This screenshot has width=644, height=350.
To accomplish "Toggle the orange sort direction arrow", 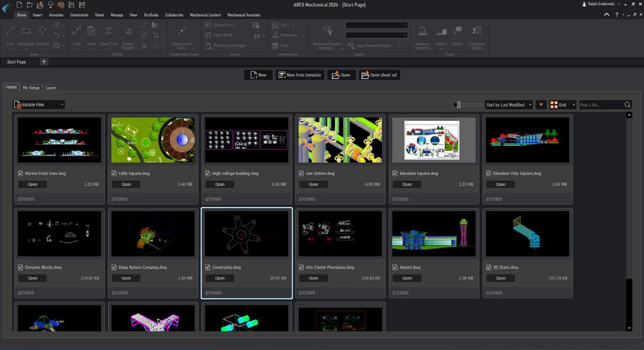I will (x=541, y=105).
